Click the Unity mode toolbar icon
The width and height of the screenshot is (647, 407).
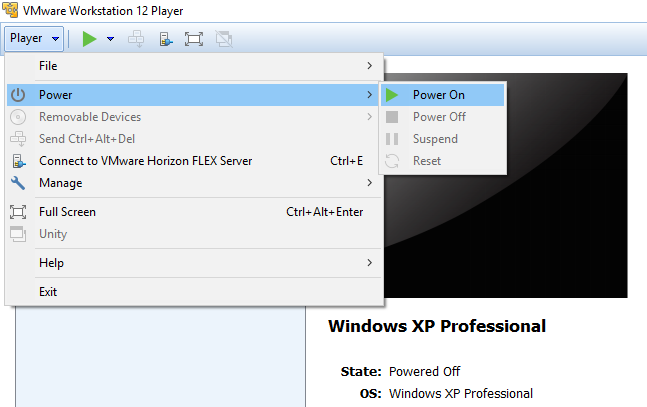[x=224, y=39]
